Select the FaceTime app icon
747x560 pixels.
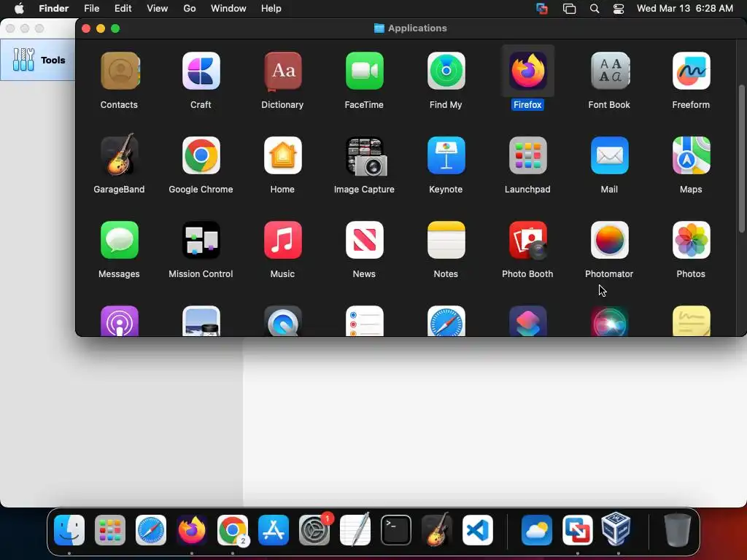coord(365,71)
